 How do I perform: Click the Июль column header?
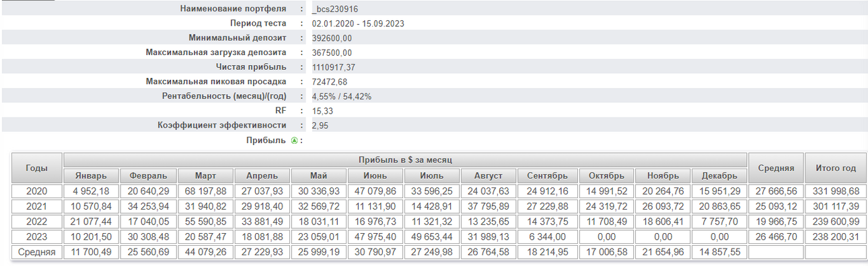tap(432, 175)
